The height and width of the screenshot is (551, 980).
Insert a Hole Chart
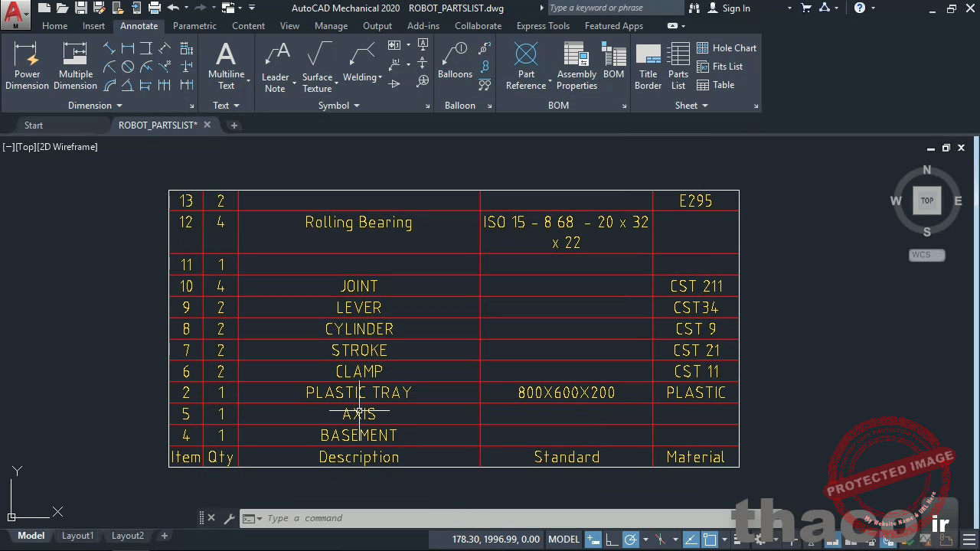click(727, 47)
